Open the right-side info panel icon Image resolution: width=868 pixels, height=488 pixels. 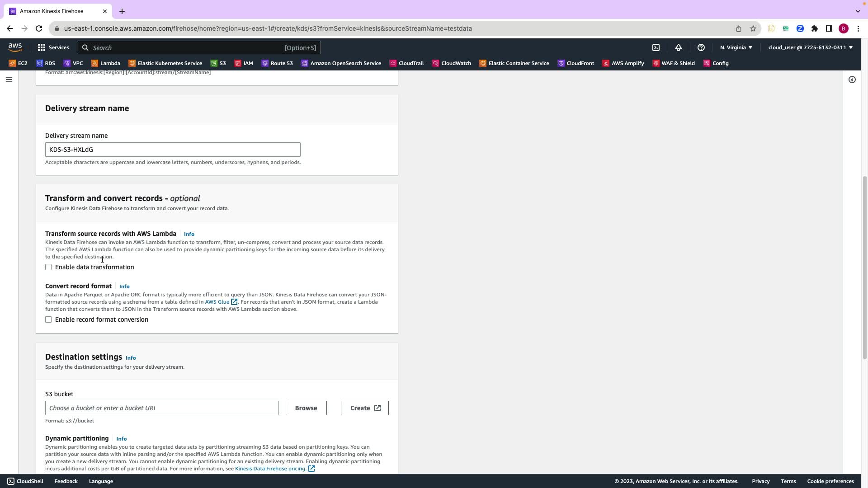(x=852, y=80)
